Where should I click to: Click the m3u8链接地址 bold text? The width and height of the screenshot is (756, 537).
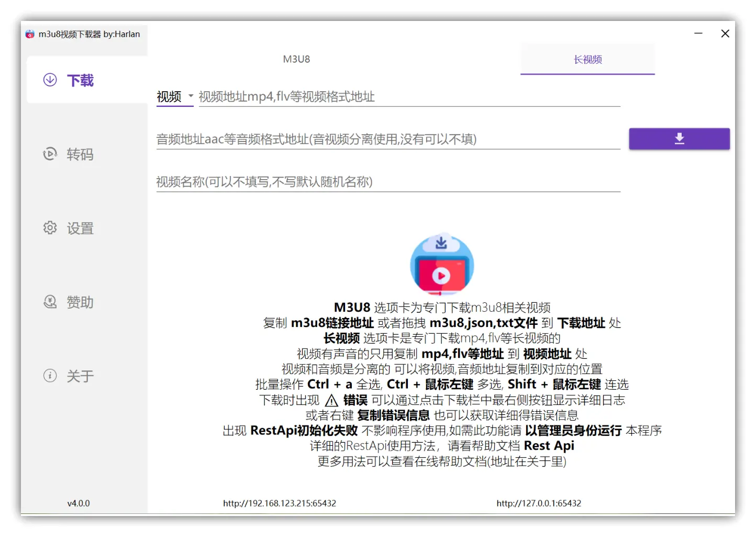pyautogui.click(x=332, y=323)
